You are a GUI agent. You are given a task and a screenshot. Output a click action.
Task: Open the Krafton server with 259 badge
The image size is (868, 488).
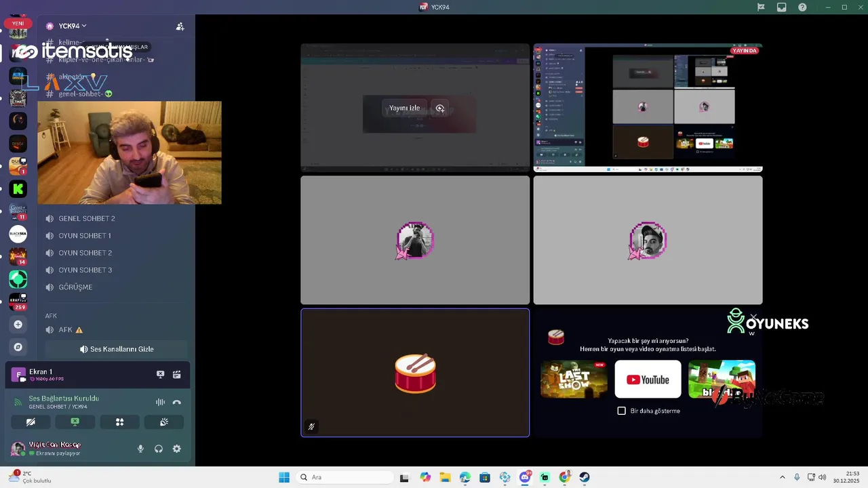pyautogui.click(x=18, y=302)
